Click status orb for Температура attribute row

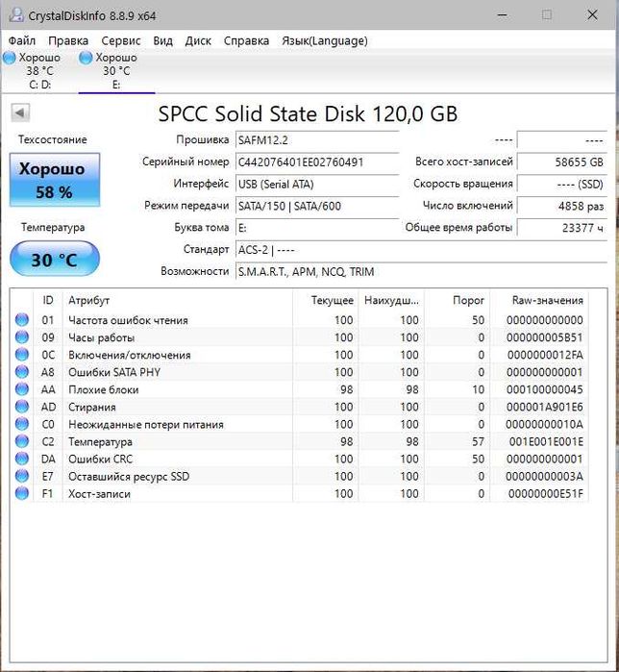coord(22,441)
